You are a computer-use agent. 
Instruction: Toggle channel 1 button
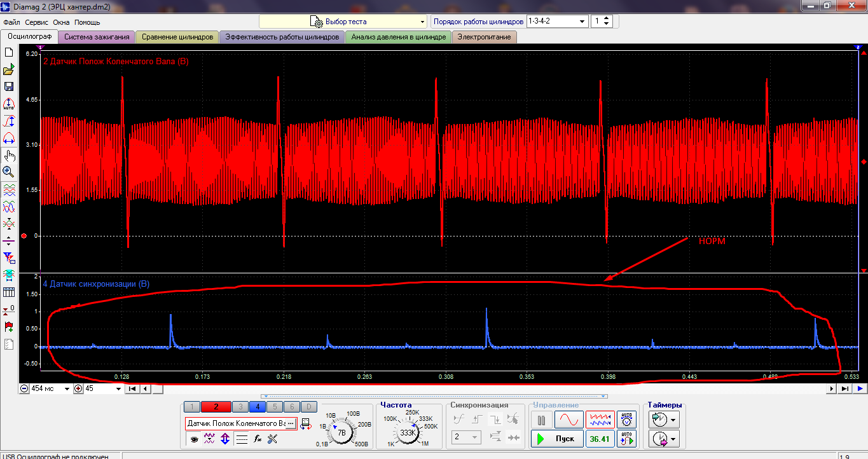[x=193, y=407]
